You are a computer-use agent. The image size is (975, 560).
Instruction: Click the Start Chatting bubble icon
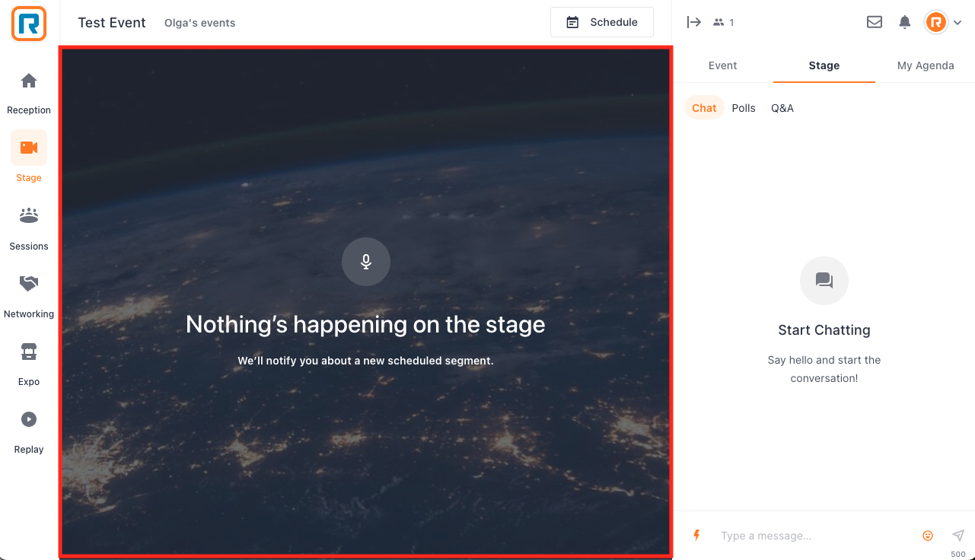coord(824,281)
